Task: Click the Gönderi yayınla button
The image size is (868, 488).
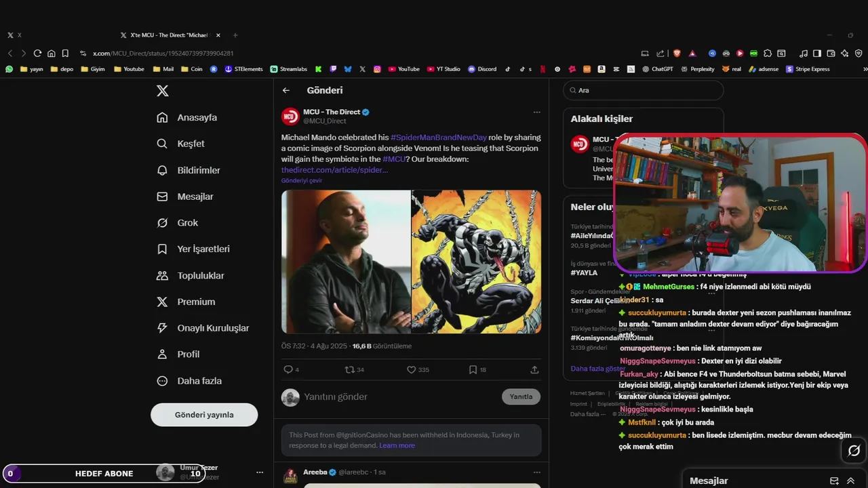Action: click(204, 415)
